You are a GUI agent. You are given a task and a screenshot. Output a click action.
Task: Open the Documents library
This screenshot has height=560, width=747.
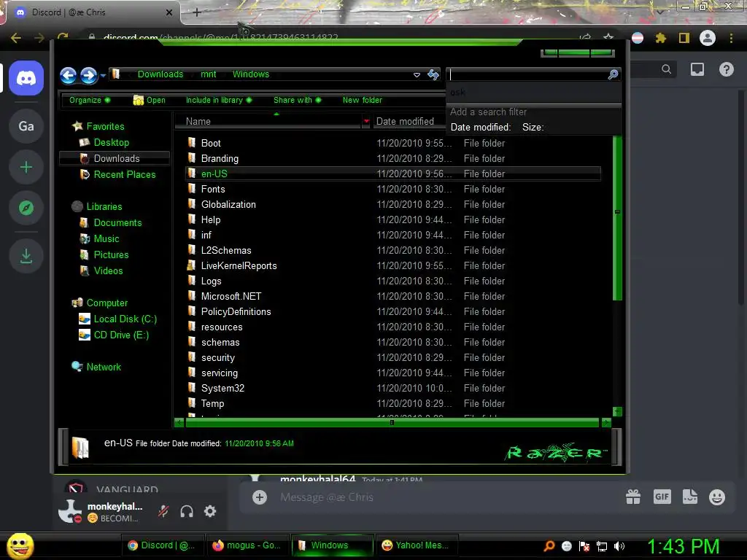[117, 223]
